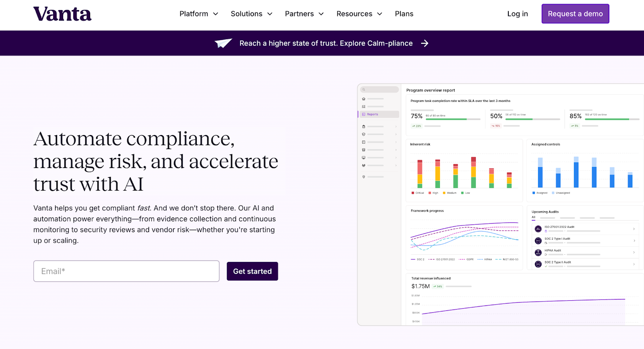Select the exclamation-square icon in the sidebar
The height and width of the screenshot is (349, 644).
click(x=363, y=142)
